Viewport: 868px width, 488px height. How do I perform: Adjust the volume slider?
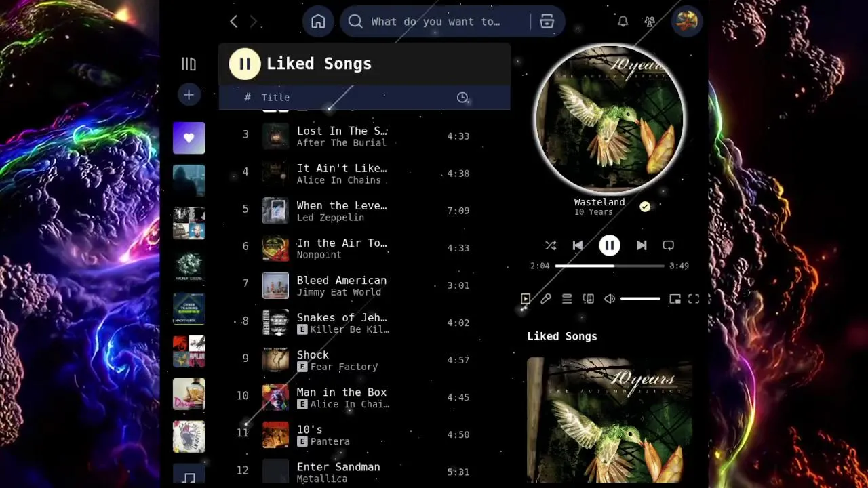(x=640, y=299)
